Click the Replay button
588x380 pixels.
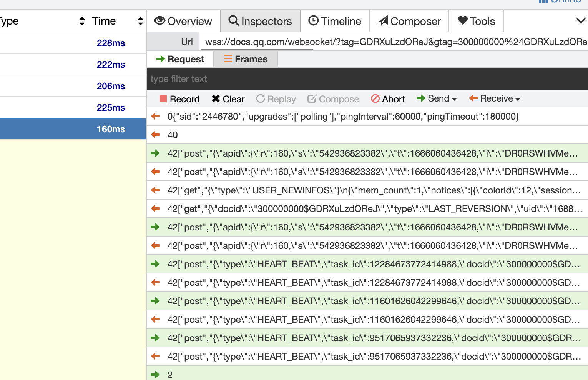pos(276,99)
